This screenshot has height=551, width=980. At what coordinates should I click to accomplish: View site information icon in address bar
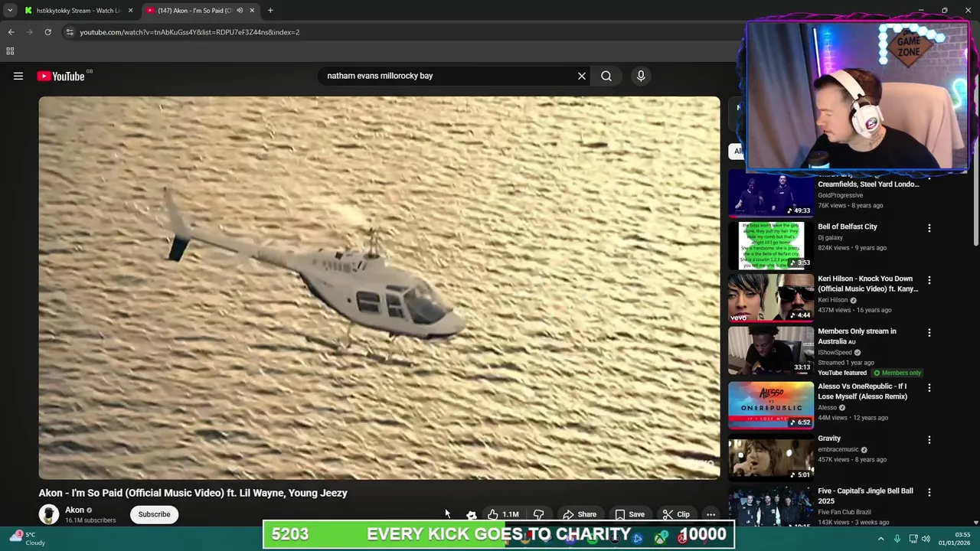point(70,32)
